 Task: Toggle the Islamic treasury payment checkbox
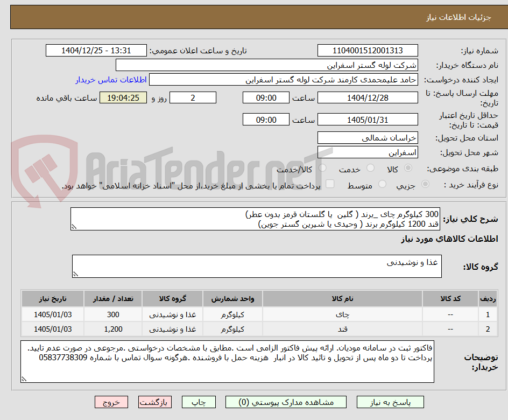(x=330, y=184)
